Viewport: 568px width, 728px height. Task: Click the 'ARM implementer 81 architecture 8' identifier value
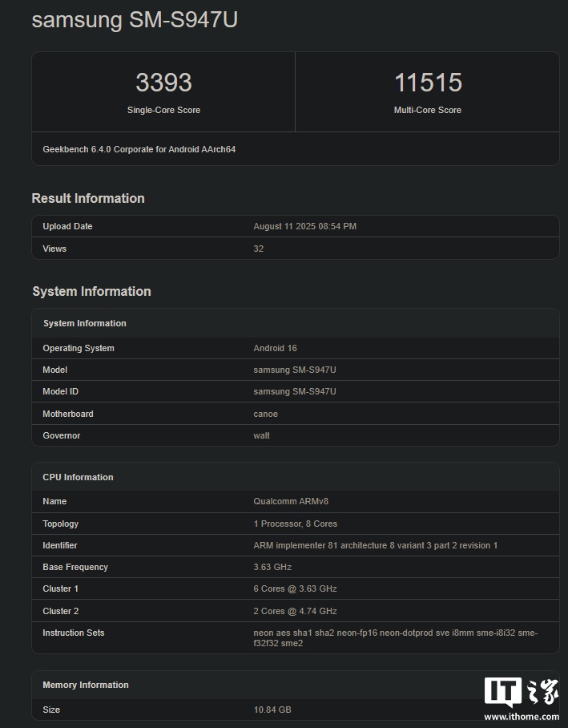(376, 545)
